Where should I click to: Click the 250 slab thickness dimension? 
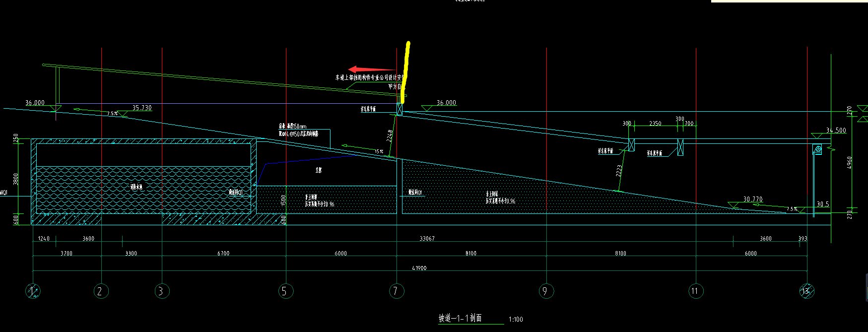pyautogui.click(x=16, y=138)
